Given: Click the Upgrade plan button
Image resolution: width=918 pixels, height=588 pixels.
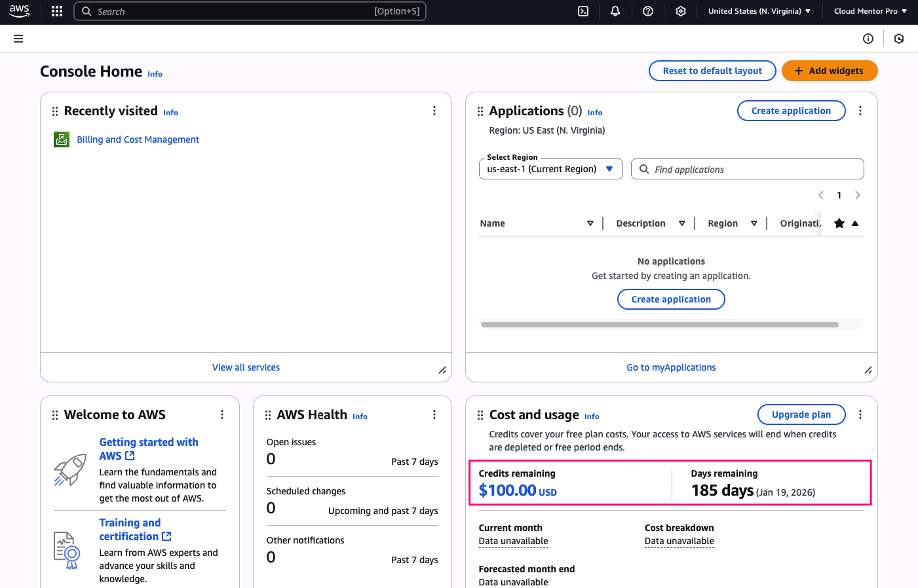Looking at the screenshot, I should (x=801, y=414).
